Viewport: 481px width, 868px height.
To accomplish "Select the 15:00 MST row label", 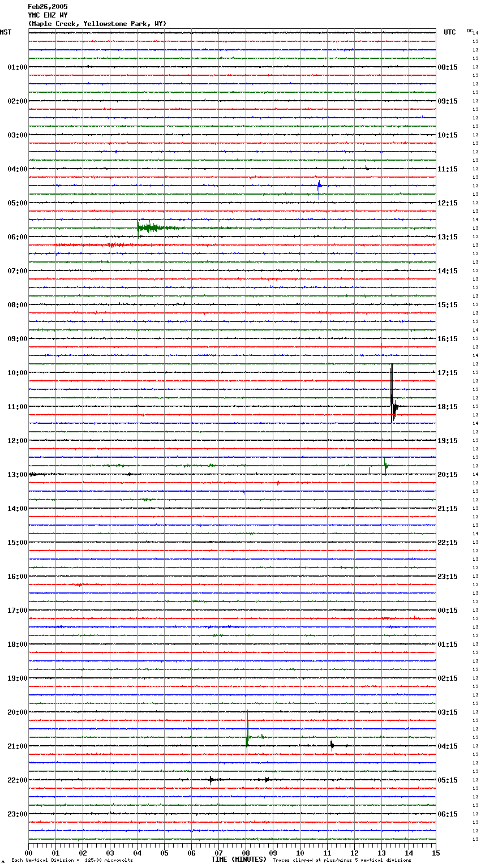I will [18, 543].
